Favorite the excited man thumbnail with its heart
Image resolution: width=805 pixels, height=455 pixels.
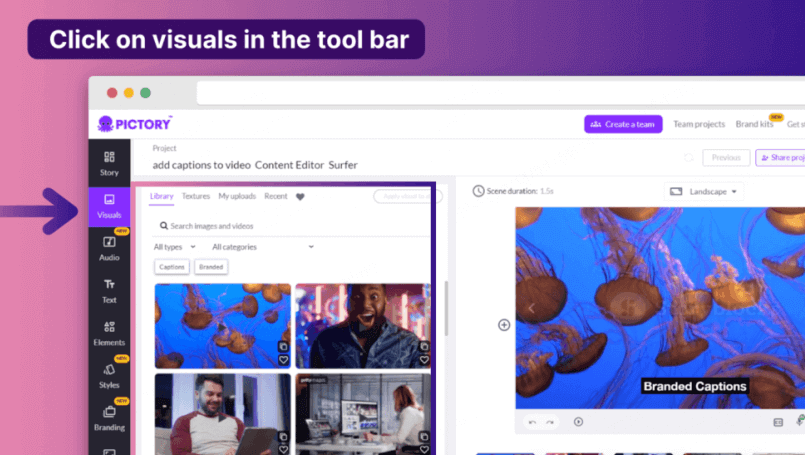pyautogui.click(x=424, y=360)
